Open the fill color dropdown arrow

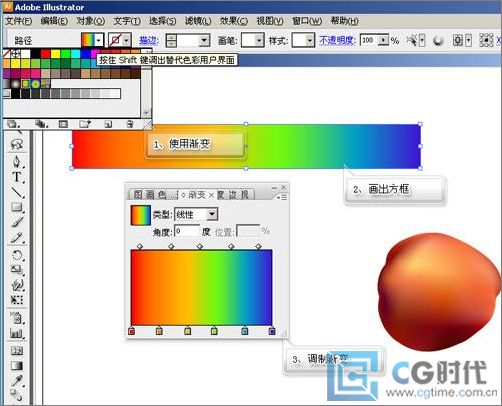tap(99, 41)
